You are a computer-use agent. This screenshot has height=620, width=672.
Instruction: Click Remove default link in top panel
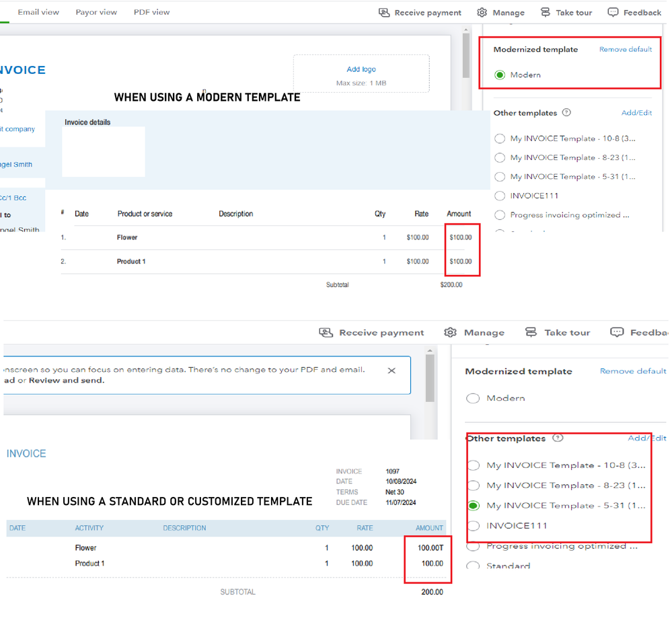coord(626,49)
